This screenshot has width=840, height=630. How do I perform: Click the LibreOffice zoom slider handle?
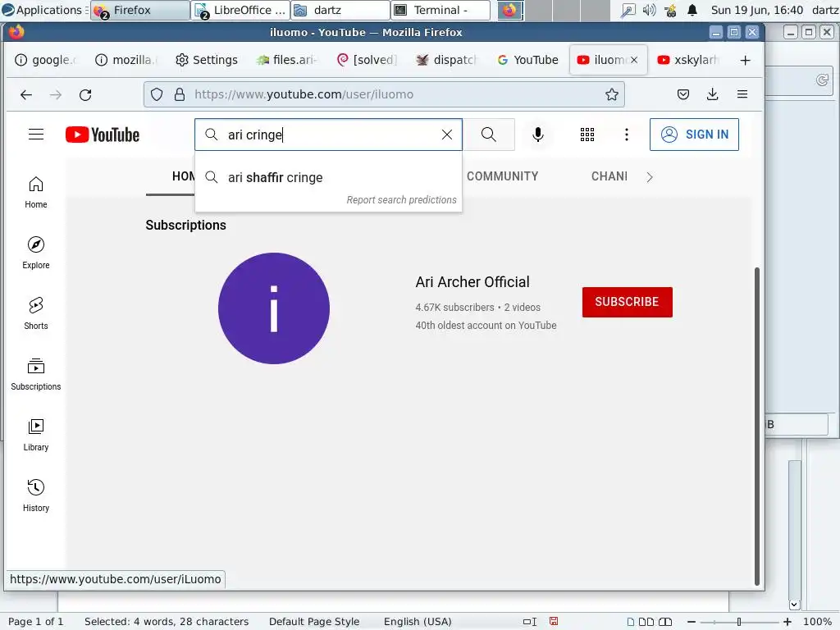click(739, 622)
